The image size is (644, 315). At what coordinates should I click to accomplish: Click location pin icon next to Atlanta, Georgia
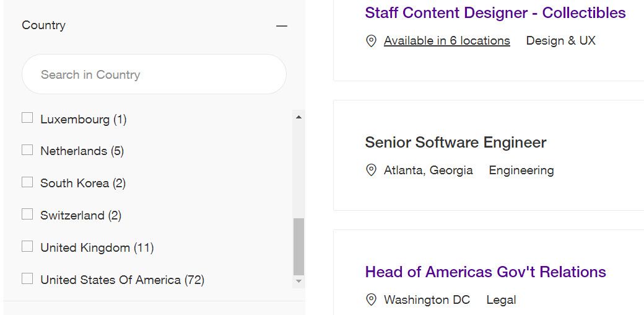(371, 170)
